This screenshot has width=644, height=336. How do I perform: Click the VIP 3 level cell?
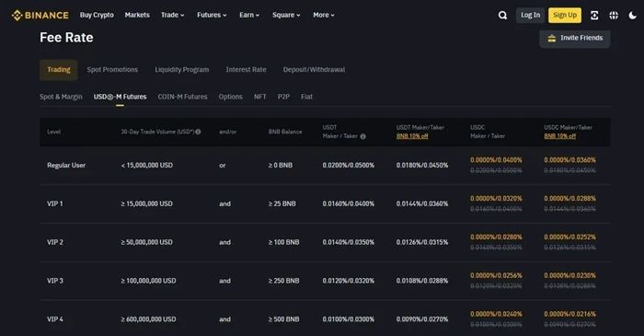[x=55, y=281]
